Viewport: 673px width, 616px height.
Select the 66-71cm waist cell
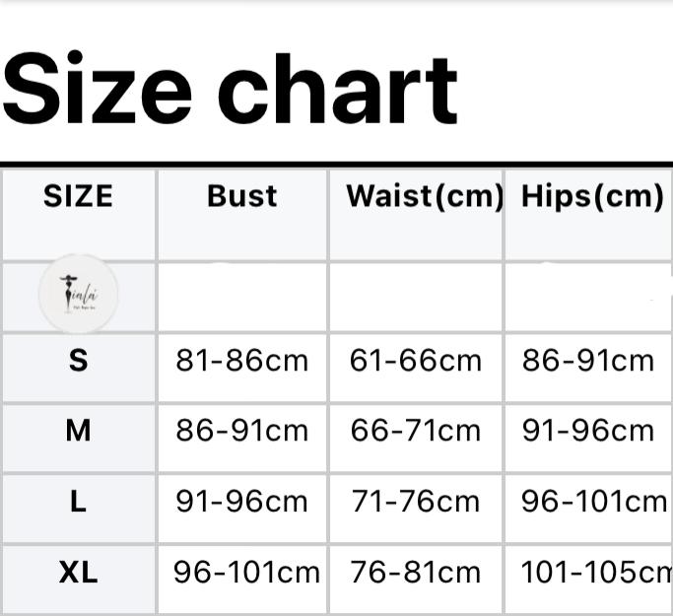[416, 431]
